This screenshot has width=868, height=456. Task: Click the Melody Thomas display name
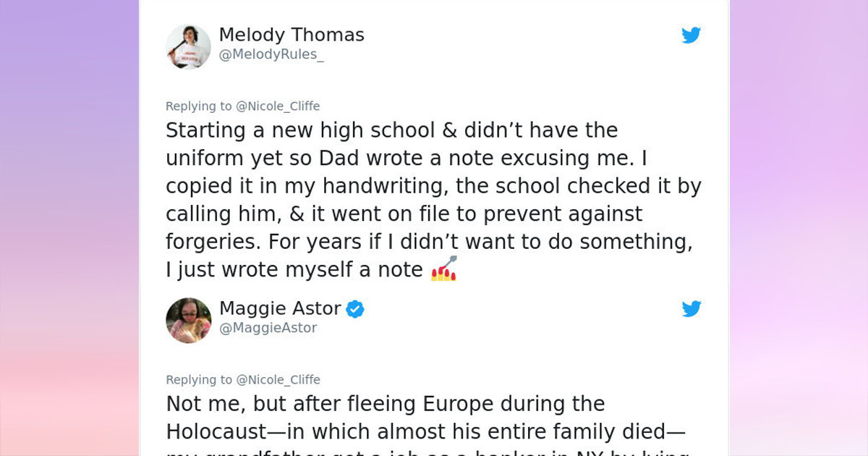click(x=292, y=34)
